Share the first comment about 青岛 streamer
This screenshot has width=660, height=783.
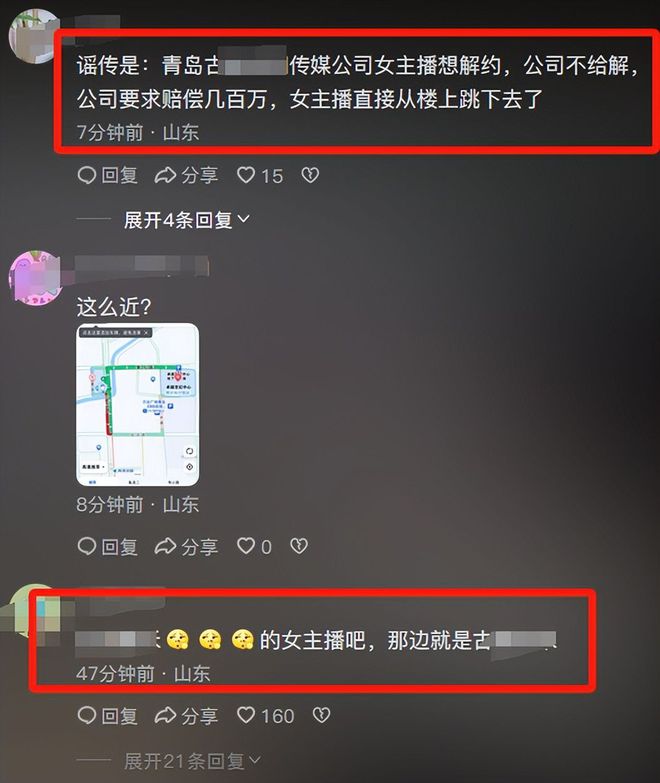186,175
